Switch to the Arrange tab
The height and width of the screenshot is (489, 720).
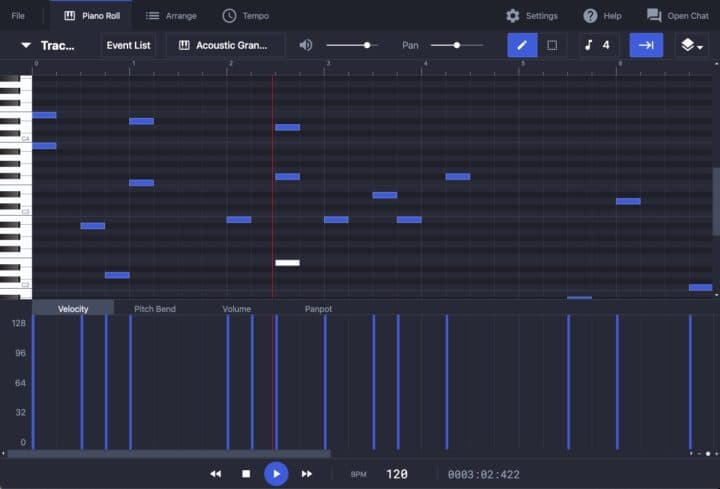tap(171, 16)
